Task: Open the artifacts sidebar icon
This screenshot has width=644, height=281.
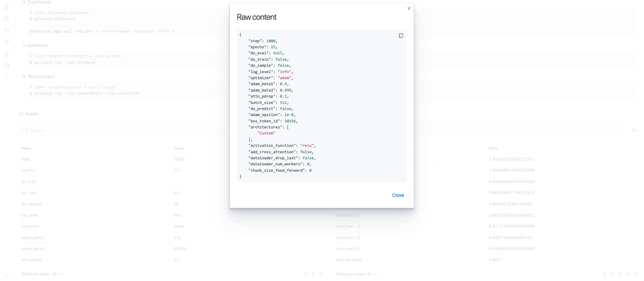Action: 7,31
